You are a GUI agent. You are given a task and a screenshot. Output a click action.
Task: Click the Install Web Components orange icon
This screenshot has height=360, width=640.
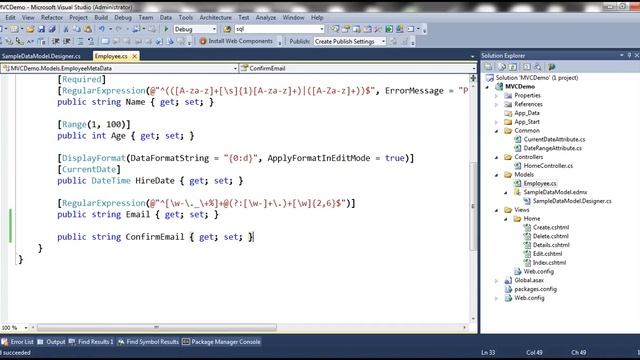coord(203,41)
